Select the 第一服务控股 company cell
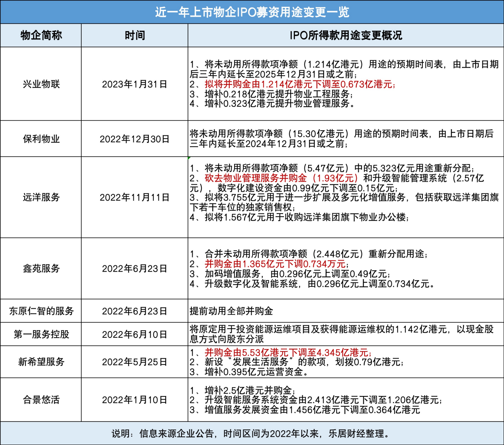This screenshot has width=504, height=445. tap(41, 334)
